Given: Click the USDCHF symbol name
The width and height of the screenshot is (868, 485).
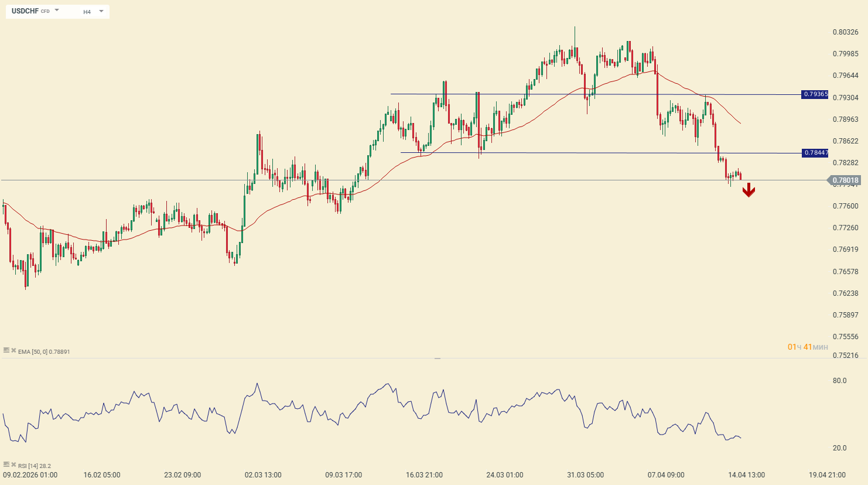Looking at the screenshot, I should pyautogui.click(x=25, y=11).
